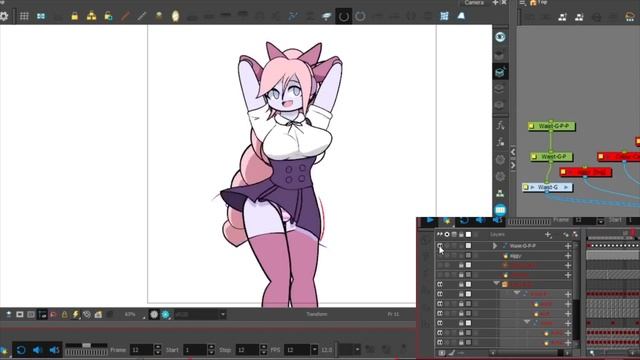
Task: Click the small padlock icon below canvas
Action: (x=64, y=314)
